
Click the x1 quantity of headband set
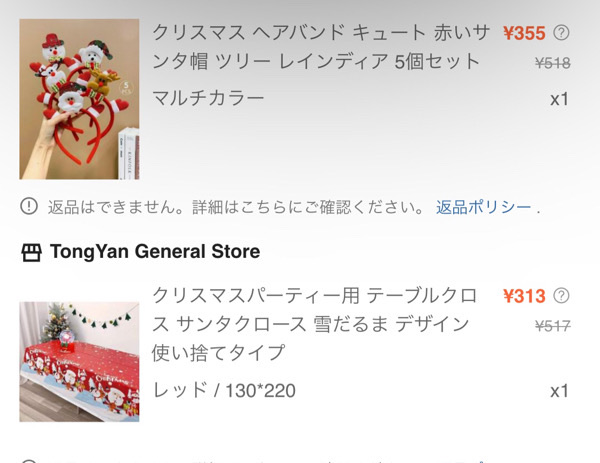559,99
